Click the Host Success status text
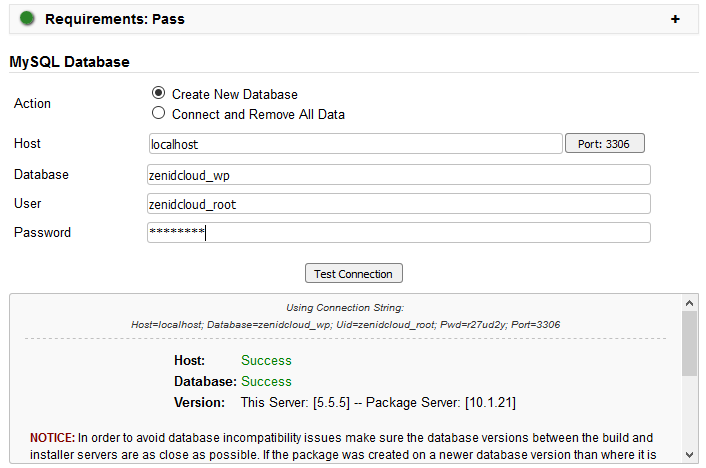 [x=266, y=360]
